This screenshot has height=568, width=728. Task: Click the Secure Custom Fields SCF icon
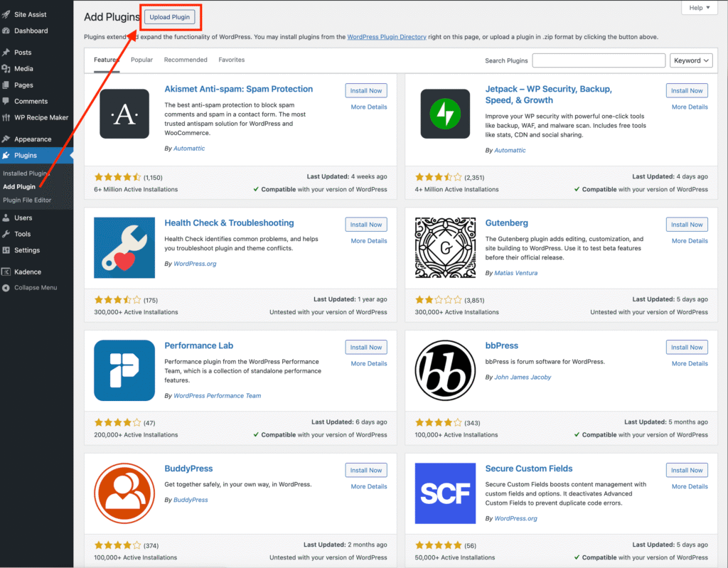(x=445, y=493)
